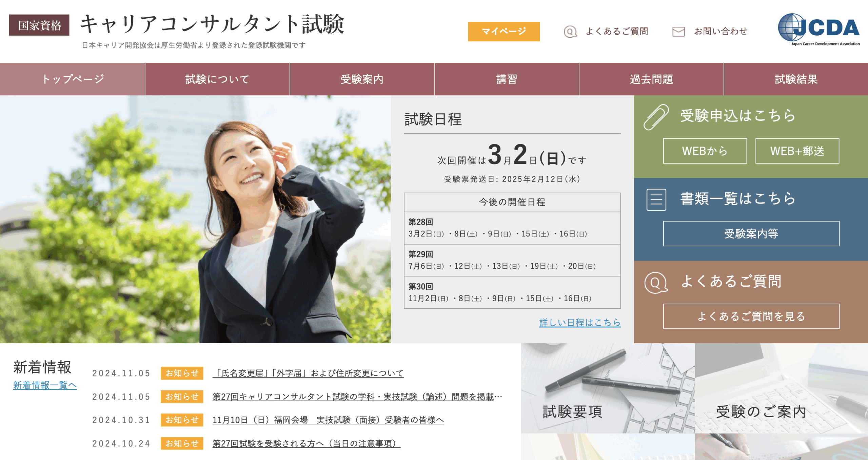Click the WEBから application button

pyautogui.click(x=705, y=151)
